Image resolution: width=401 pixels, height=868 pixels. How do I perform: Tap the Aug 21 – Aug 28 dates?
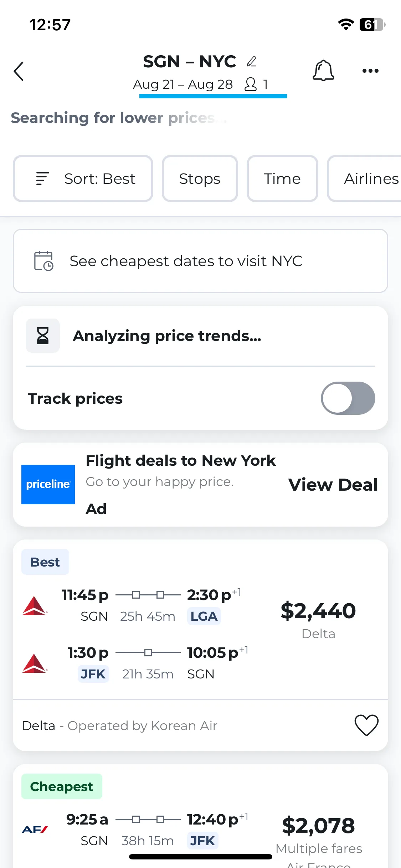(x=183, y=84)
